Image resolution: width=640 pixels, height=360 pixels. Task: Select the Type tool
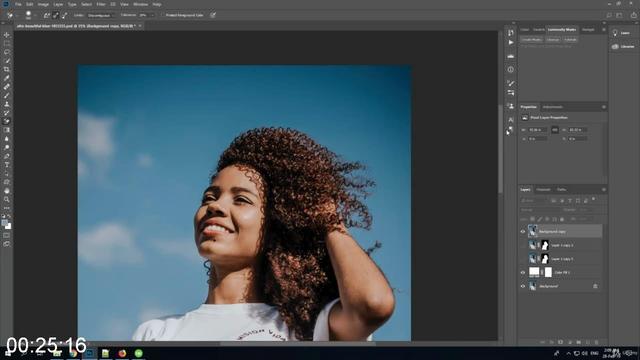7,164
